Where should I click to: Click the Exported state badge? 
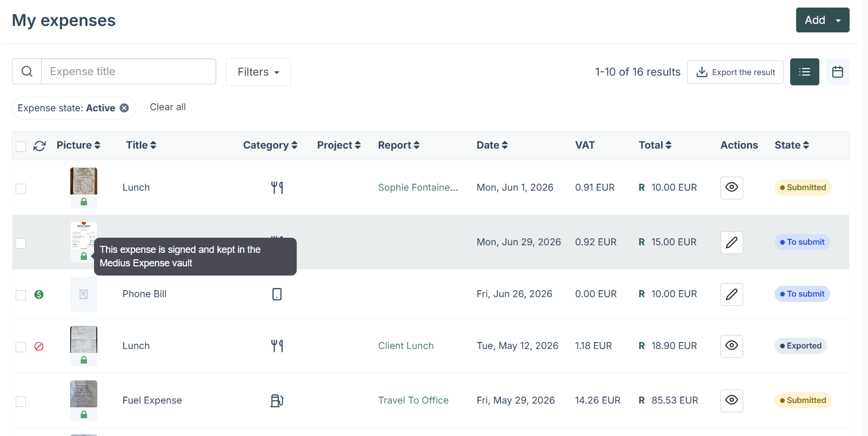pos(800,346)
